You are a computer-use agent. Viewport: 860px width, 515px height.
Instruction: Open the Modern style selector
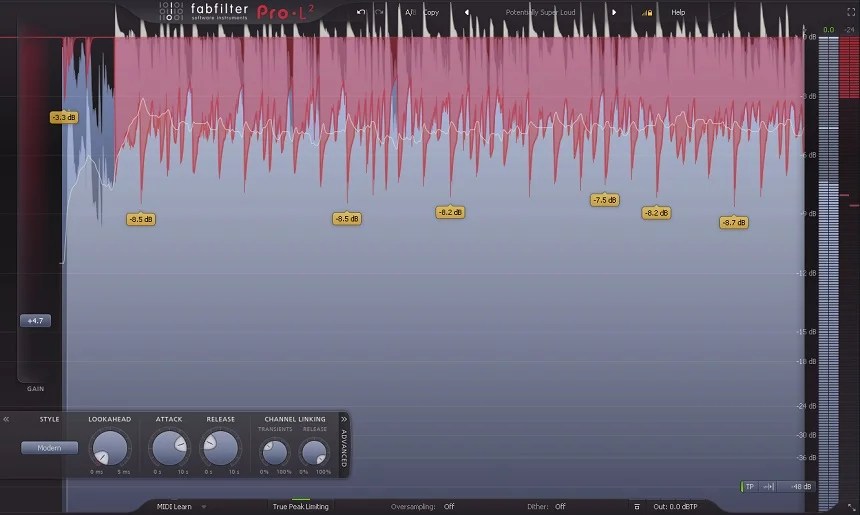click(x=49, y=448)
